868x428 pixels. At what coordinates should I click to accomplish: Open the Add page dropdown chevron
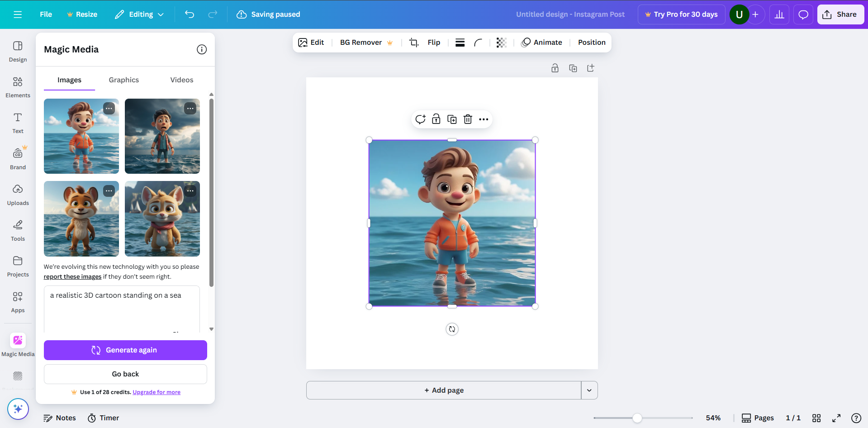pyautogui.click(x=588, y=390)
